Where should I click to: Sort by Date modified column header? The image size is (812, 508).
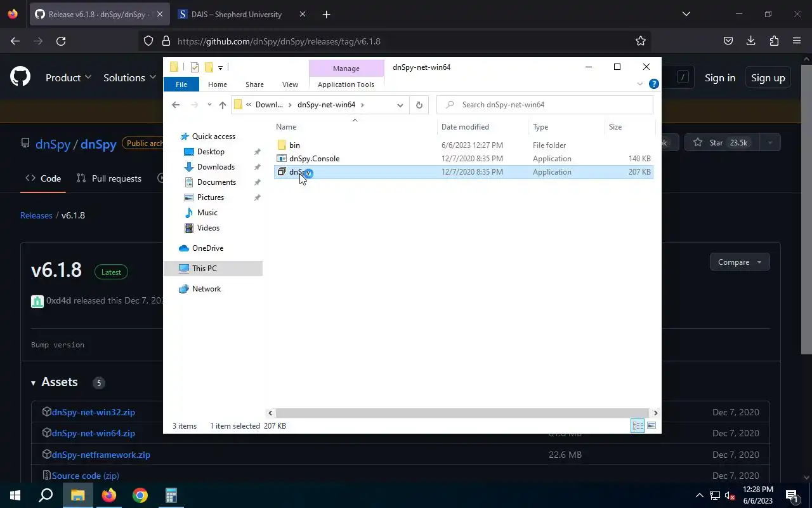pyautogui.click(x=483, y=127)
